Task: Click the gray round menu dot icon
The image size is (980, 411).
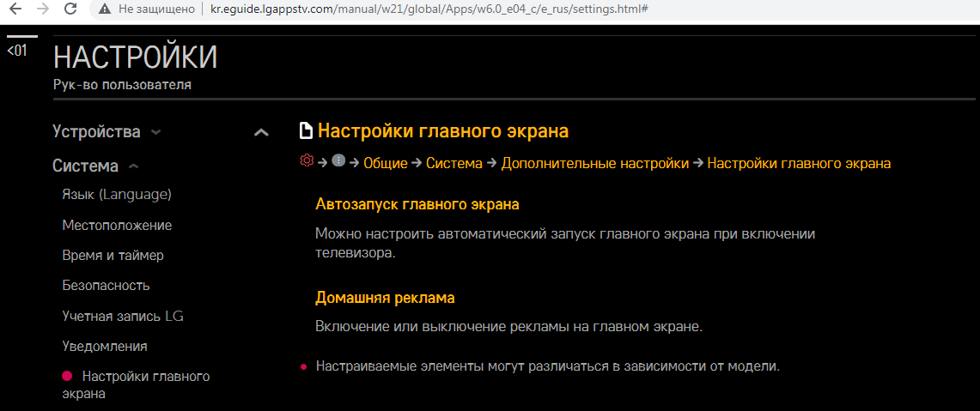Action: [x=338, y=160]
